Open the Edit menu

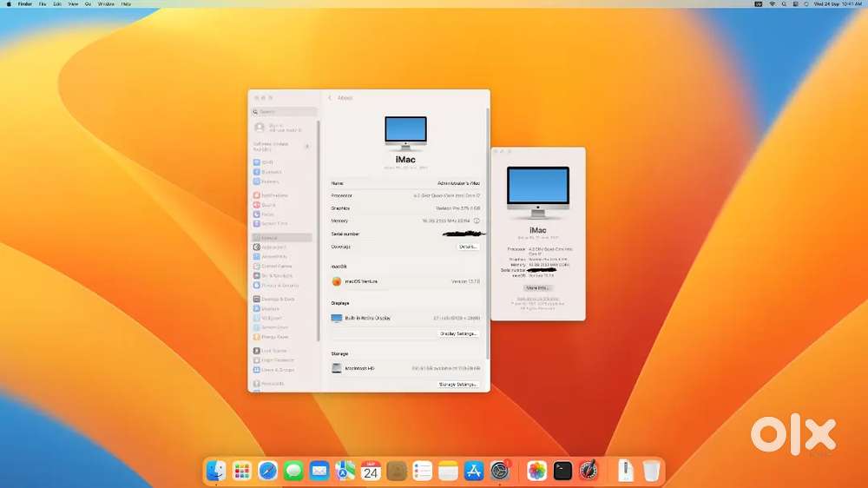tap(57, 3)
